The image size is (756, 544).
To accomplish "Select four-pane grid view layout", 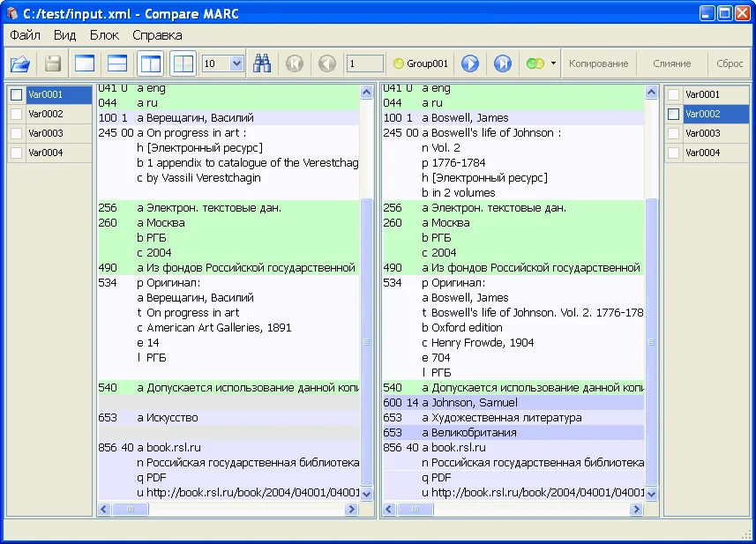I will [x=183, y=63].
